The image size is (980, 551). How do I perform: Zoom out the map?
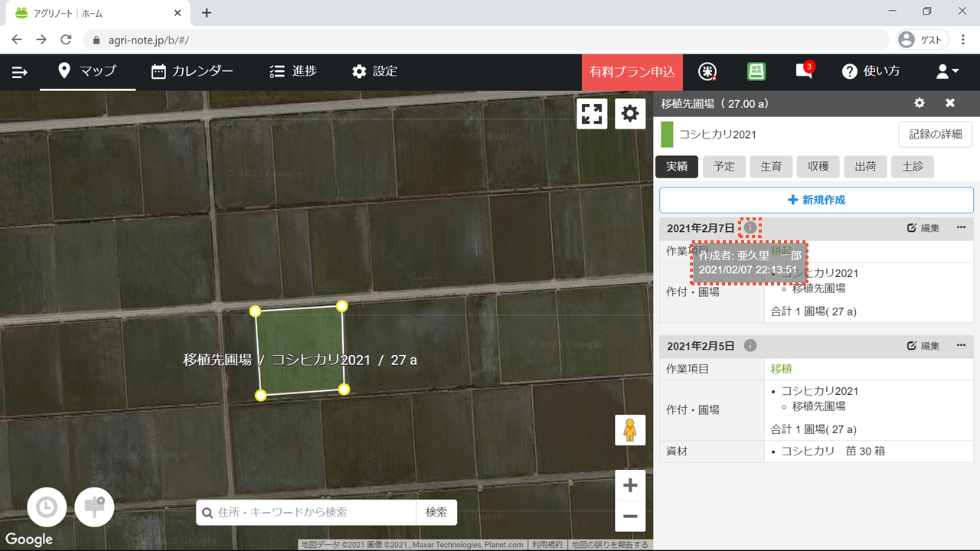(630, 516)
